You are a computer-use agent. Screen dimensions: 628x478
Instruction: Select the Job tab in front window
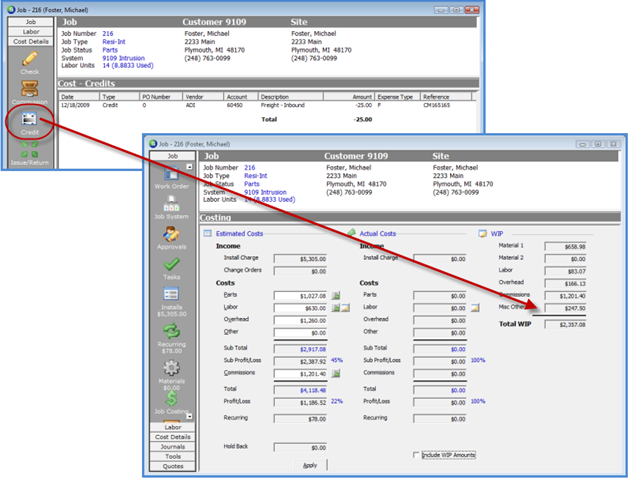pos(172,156)
